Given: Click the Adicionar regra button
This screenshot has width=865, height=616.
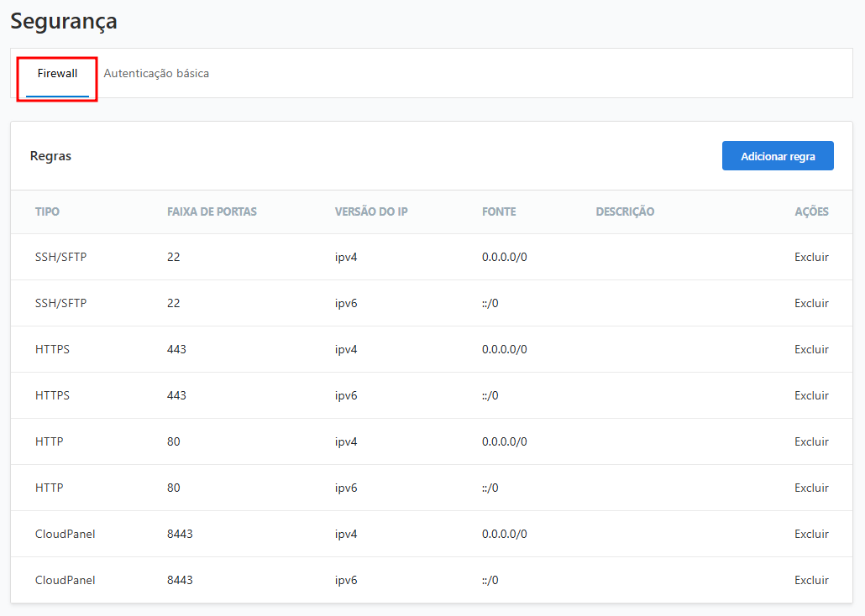Looking at the screenshot, I should click(777, 156).
